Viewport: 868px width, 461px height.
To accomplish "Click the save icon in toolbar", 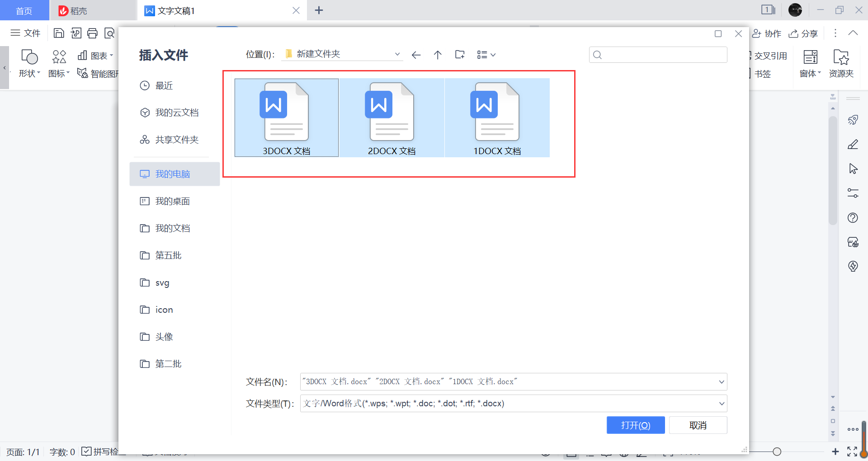I will pyautogui.click(x=59, y=33).
